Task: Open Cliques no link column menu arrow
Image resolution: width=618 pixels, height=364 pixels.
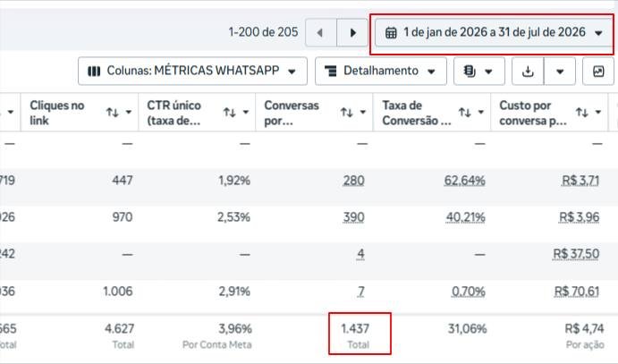Action: point(129,113)
